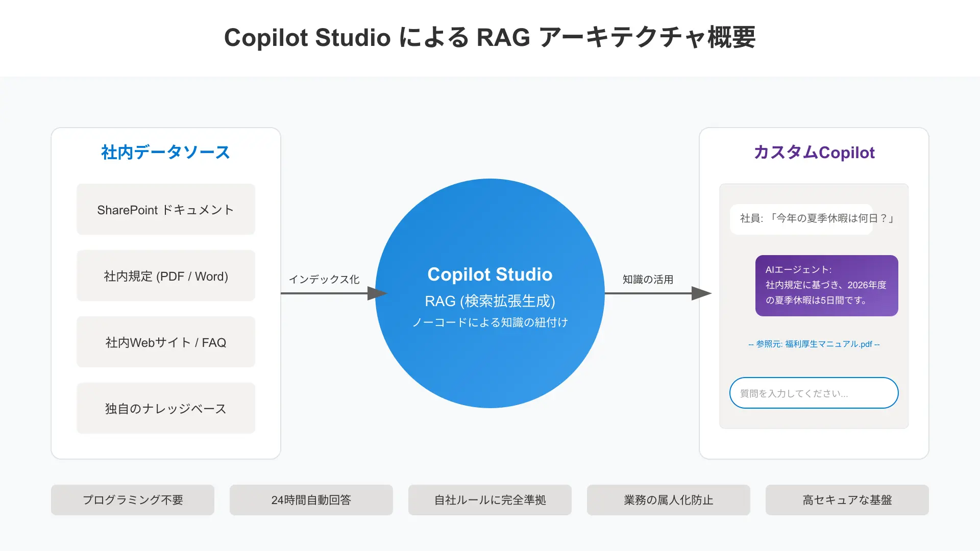Click the 24時間自動回答 tag
The width and height of the screenshot is (980, 551).
pyautogui.click(x=311, y=500)
